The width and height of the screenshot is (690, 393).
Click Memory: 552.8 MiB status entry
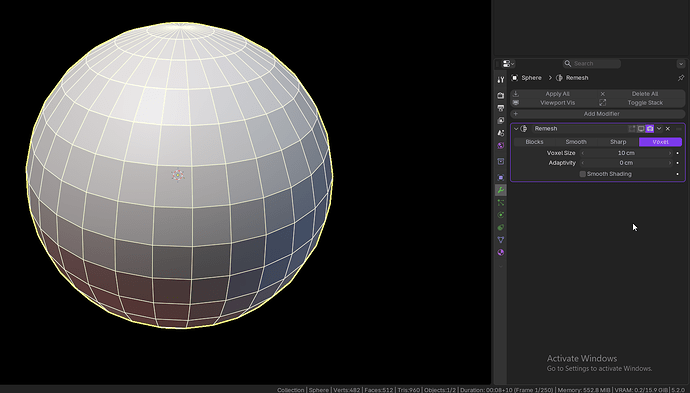[x=584, y=390]
